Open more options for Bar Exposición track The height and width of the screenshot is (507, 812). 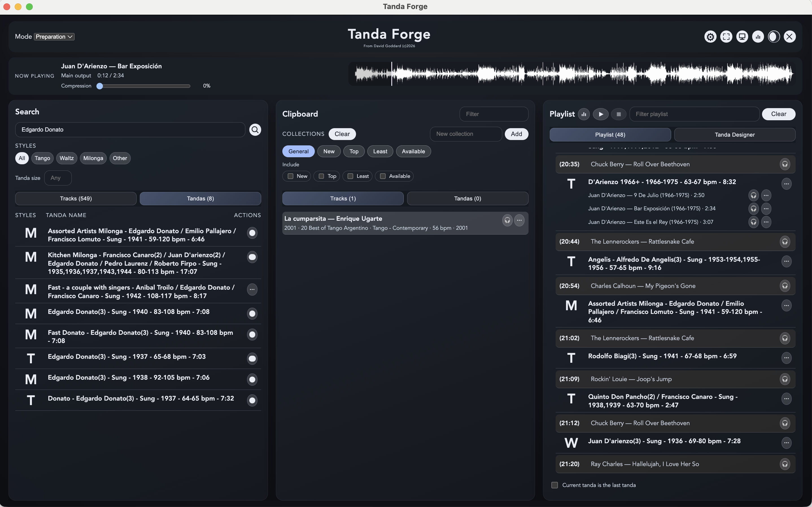(x=766, y=209)
